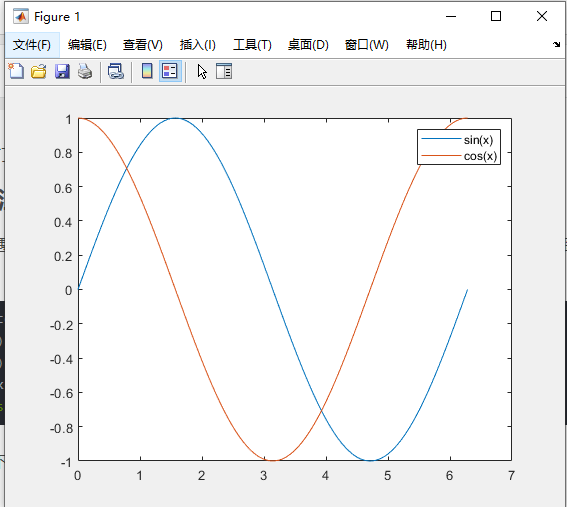The image size is (567, 507).
Task: Click the x-axis tick label 7
Action: [x=511, y=476]
